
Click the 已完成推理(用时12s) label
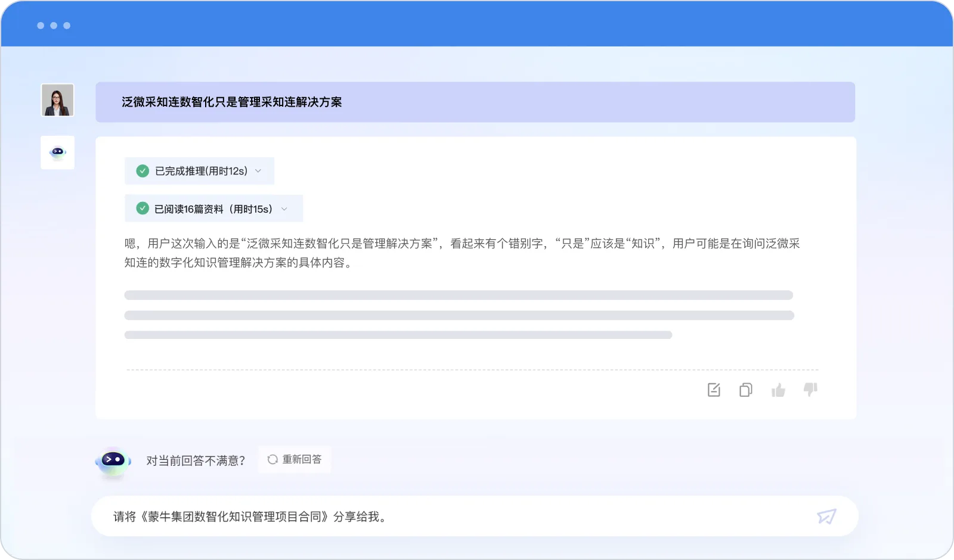pyautogui.click(x=202, y=171)
